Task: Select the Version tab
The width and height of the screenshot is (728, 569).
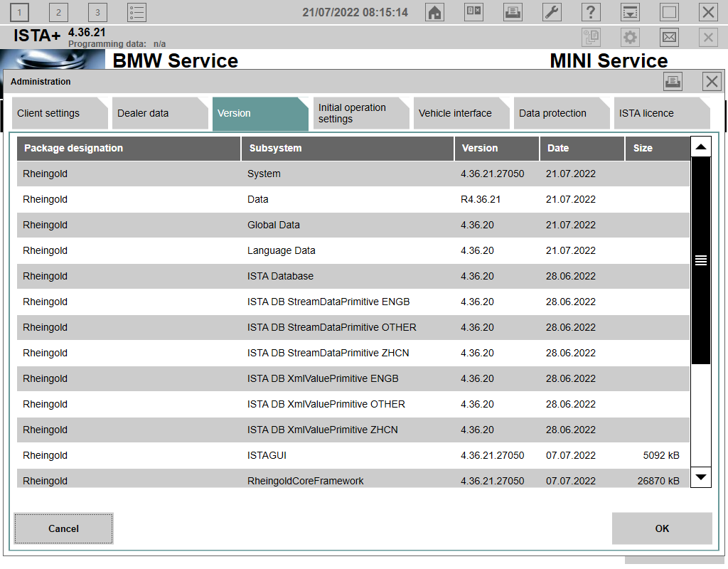Action: click(260, 114)
